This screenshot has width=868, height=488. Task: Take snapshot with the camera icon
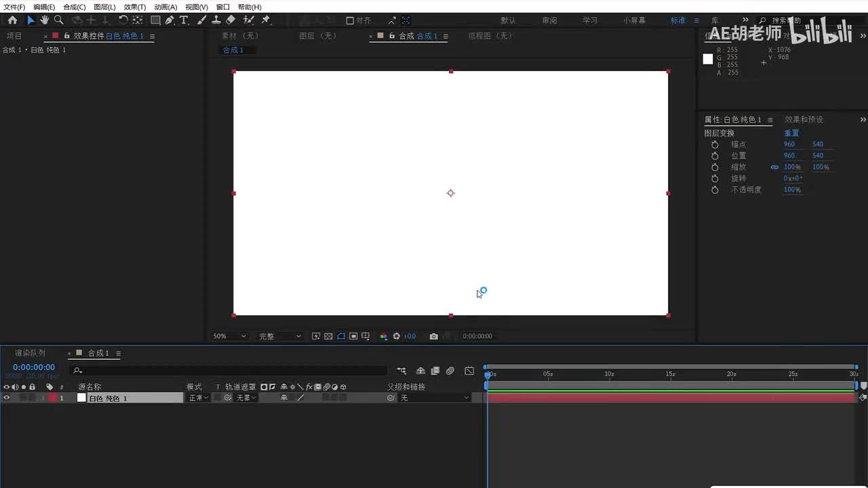click(x=434, y=336)
